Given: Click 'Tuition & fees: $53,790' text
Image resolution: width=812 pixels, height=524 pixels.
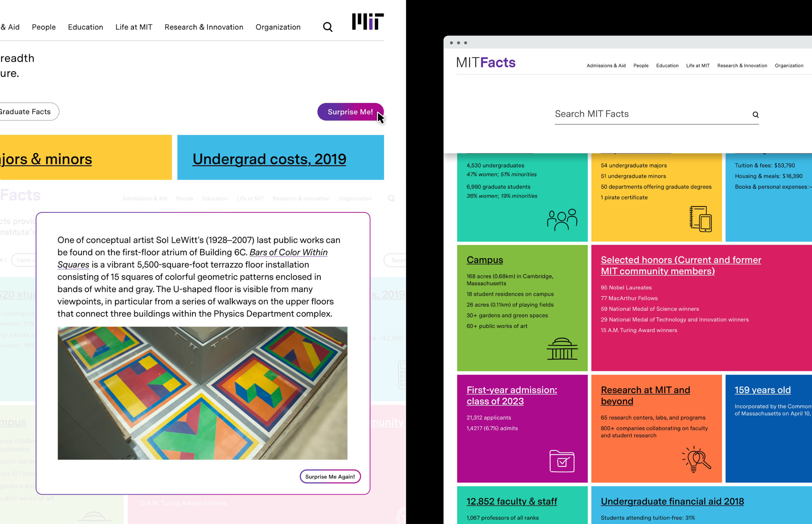Looking at the screenshot, I should 765,165.
